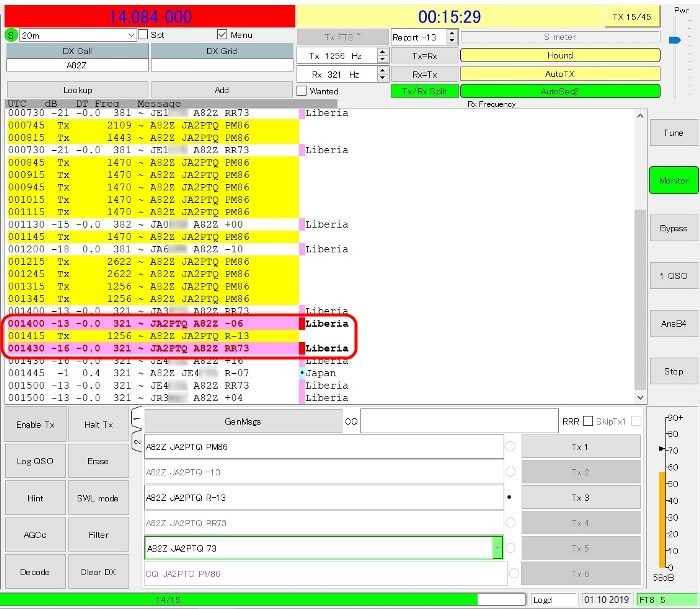Open the 20m band dropdown
The width and height of the screenshot is (700, 609).
point(78,35)
